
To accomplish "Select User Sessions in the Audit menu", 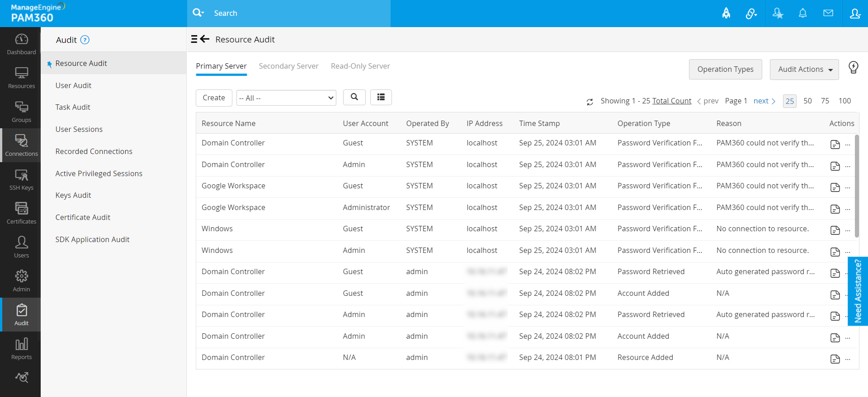I will [79, 129].
